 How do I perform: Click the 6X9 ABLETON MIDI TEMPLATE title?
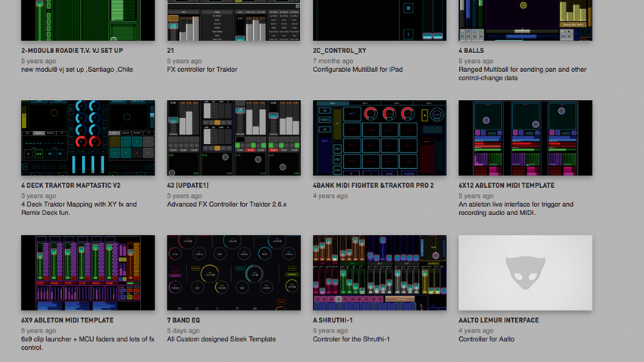[67, 320]
